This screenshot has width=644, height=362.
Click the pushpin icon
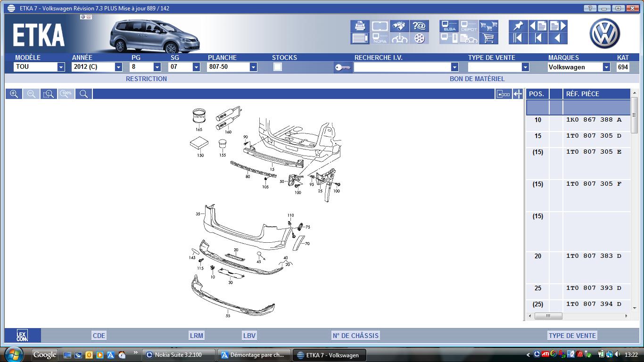(x=518, y=26)
